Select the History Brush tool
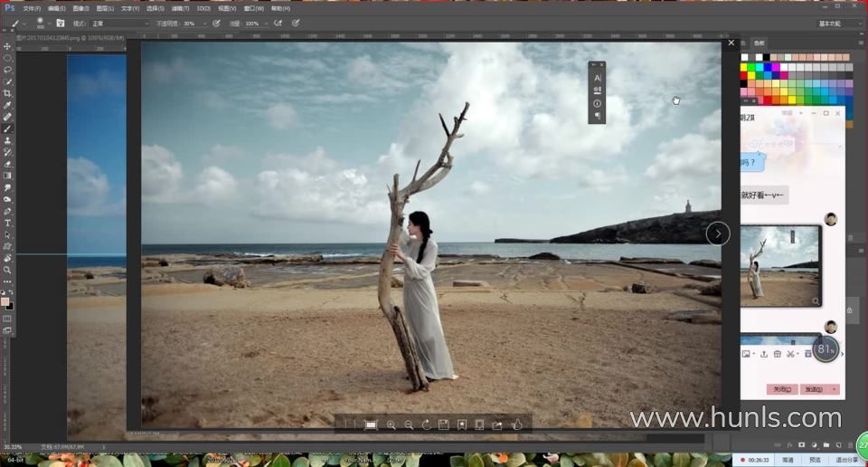This screenshot has width=868, height=467. (7, 152)
